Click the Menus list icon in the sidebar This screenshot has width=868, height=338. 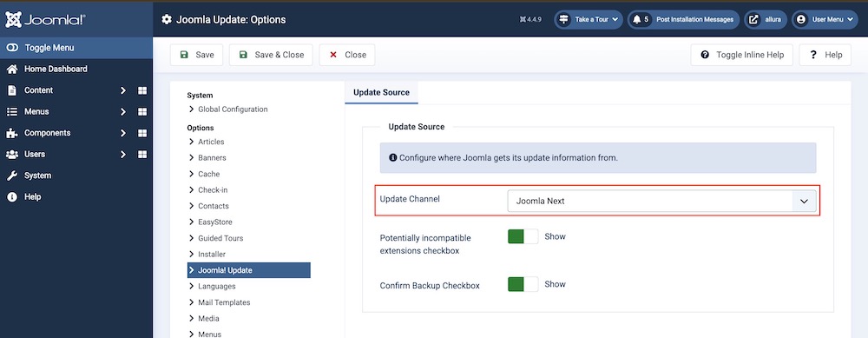pos(11,111)
